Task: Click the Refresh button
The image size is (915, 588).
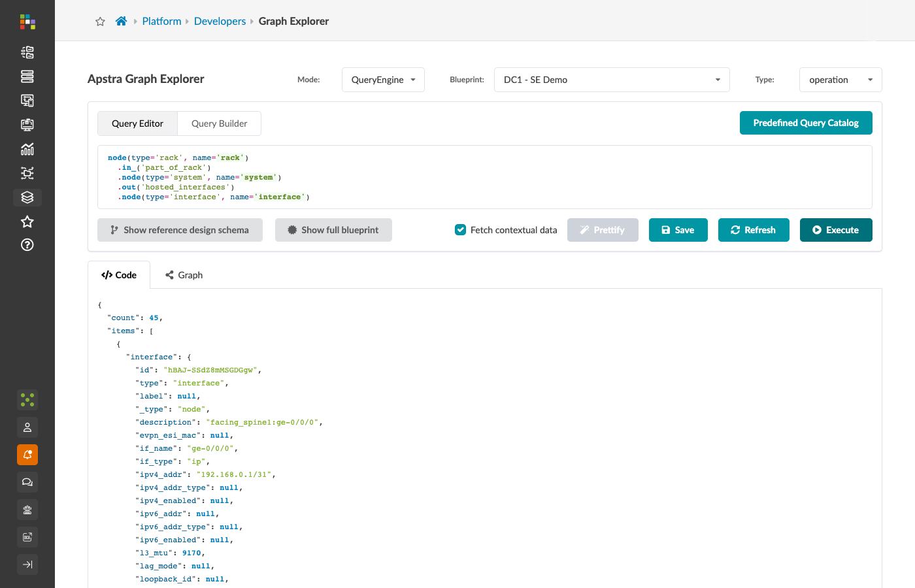Action: coord(754,230)
